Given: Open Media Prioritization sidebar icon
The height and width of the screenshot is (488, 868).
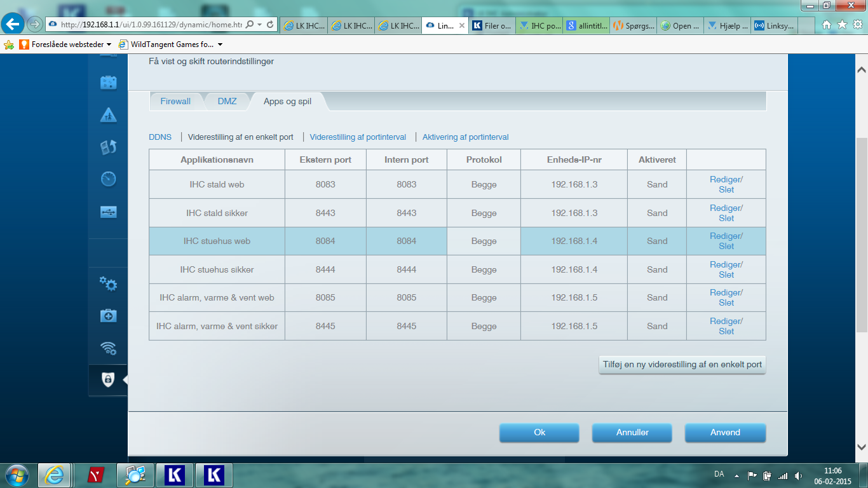Looking at the screenshot, I should 109,147.
